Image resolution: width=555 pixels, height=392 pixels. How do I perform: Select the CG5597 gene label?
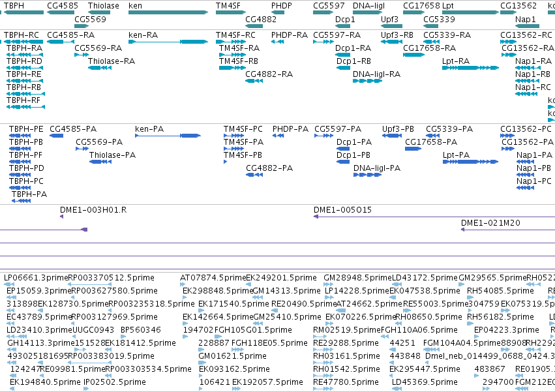point(329,6)
